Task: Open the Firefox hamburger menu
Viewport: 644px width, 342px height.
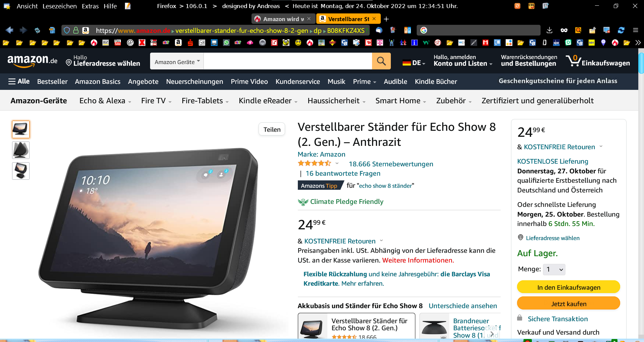Action: click(x=635, y=30)
